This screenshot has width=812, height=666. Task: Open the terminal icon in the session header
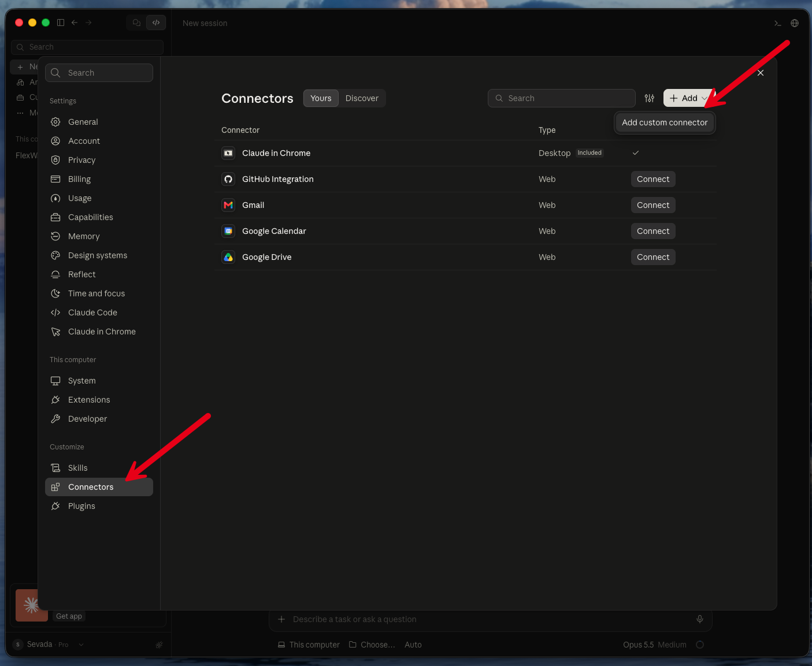tap(777, 23)
